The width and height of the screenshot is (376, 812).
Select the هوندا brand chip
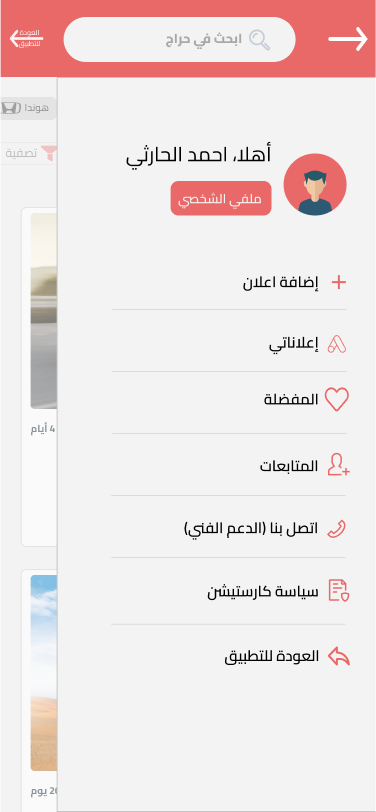point(28,108)
